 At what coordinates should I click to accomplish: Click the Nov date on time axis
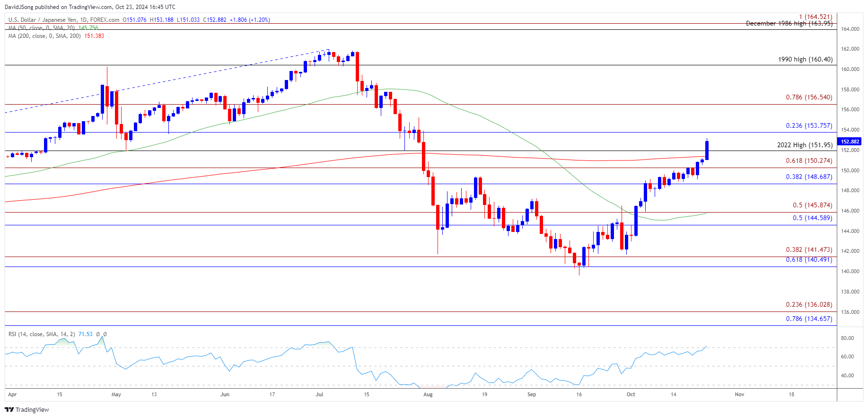click(x=739, y=394)
